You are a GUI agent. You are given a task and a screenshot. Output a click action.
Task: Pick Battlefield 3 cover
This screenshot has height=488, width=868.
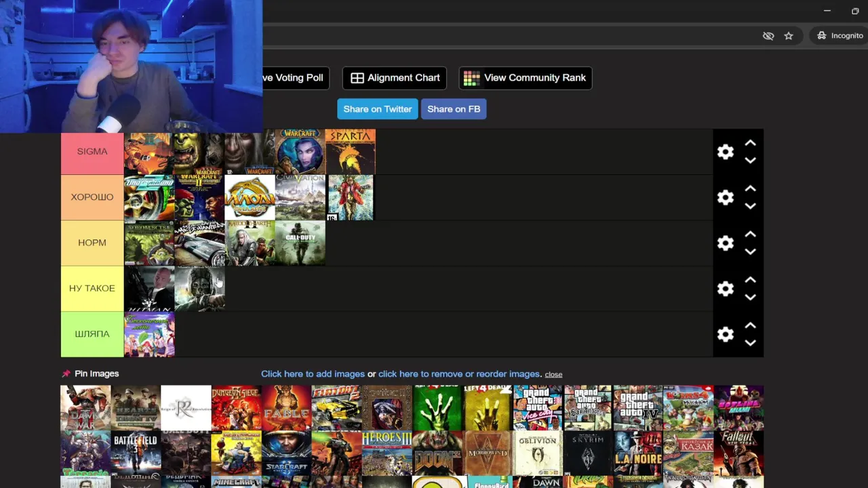[136, 453]
